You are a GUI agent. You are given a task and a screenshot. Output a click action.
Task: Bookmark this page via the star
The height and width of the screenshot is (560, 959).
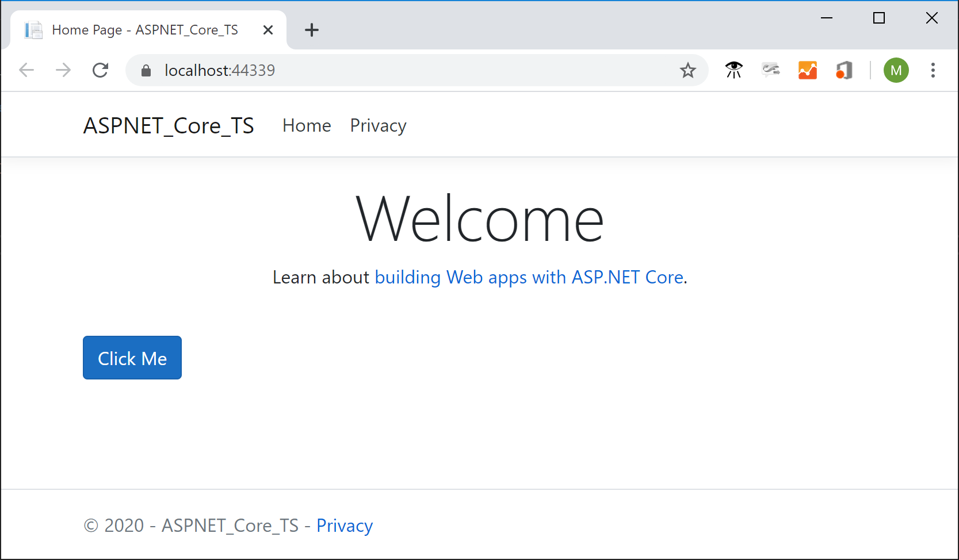click(x=688, y=70)
